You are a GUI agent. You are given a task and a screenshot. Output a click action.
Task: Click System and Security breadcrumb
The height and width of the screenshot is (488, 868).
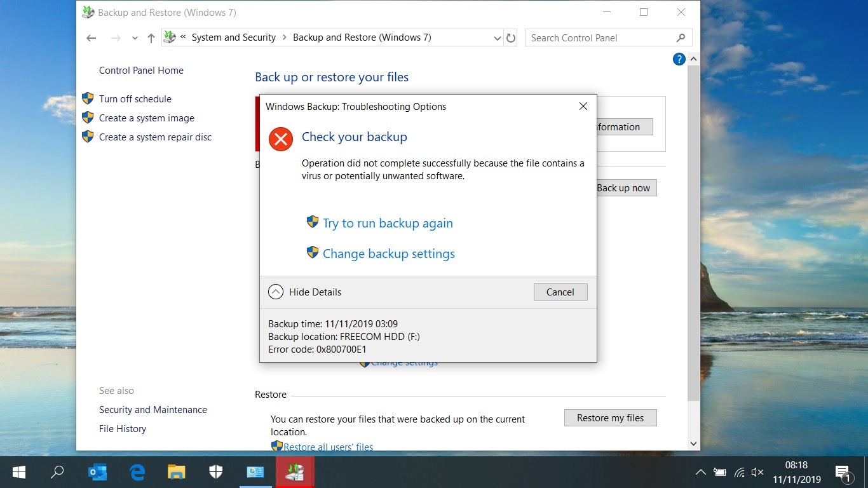pyautogui.click(x=233, y=37)
